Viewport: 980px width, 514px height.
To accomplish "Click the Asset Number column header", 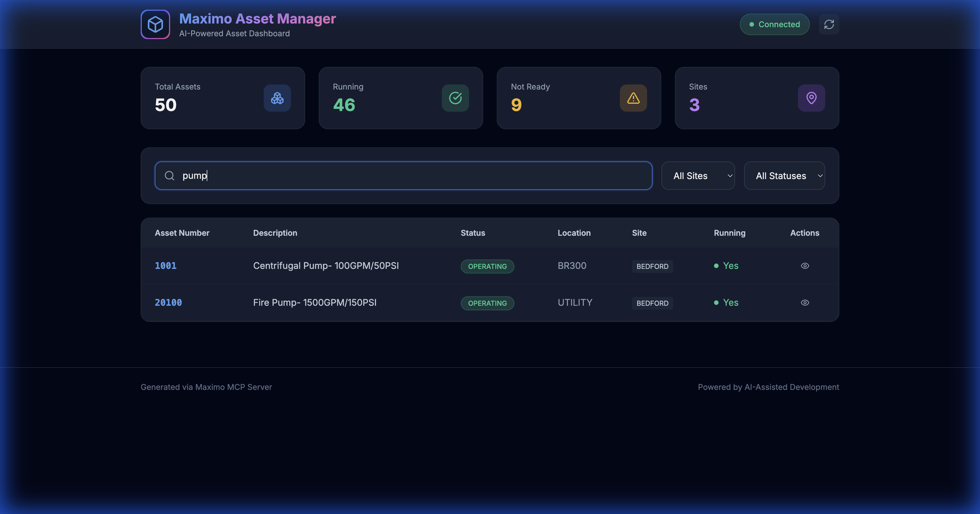I will point(182,233).
